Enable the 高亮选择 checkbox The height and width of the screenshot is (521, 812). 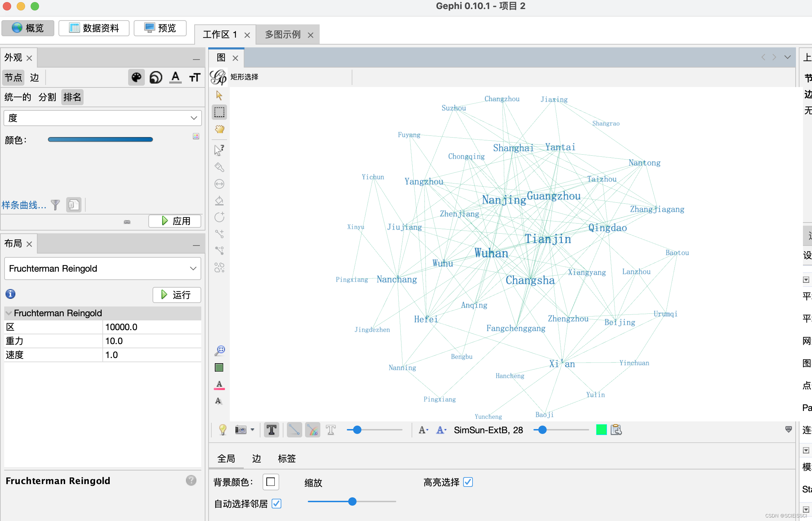tap(468, 482)
